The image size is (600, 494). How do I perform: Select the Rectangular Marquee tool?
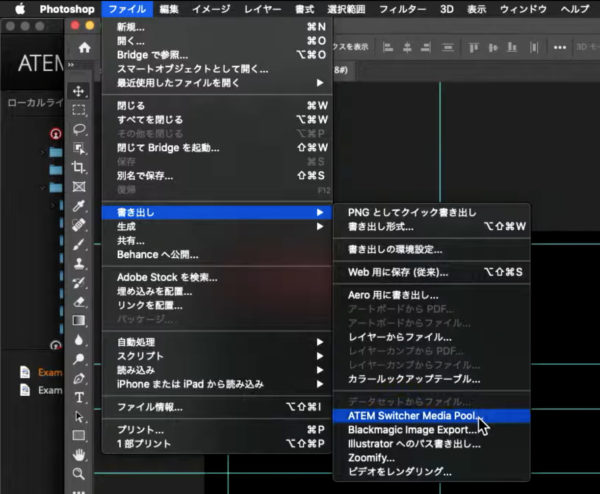coord(79,110)
